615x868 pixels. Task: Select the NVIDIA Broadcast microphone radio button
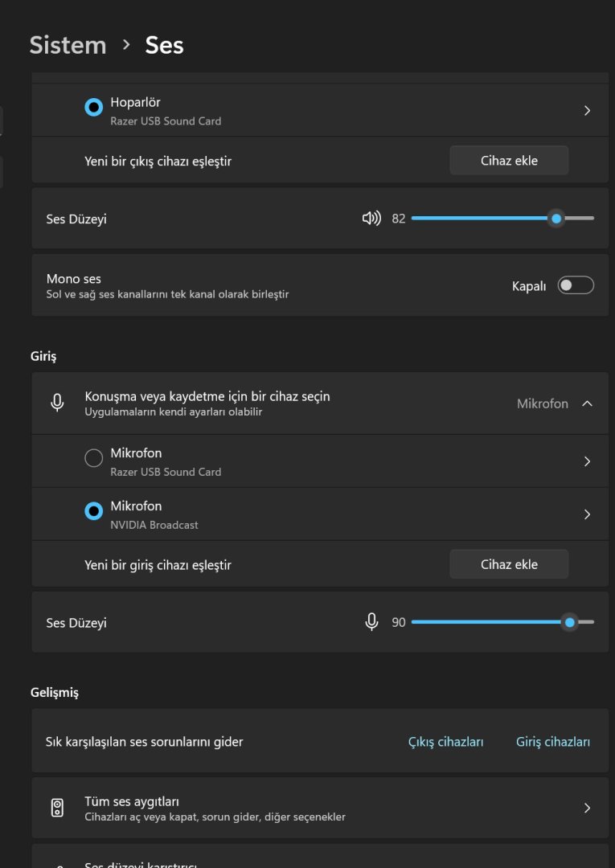(x=94, y=511)
